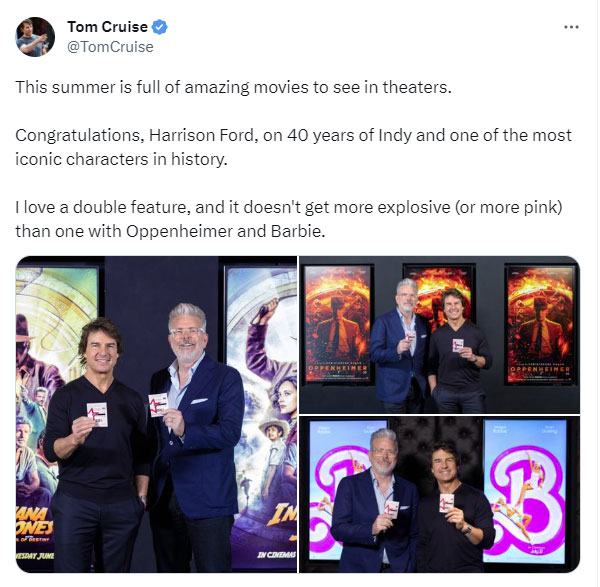Viewport: 600px width, 587px height.
Task: Click the Harrison Ford congratulations paragraph
Action: pyautogui.click(x=293, y=147)
